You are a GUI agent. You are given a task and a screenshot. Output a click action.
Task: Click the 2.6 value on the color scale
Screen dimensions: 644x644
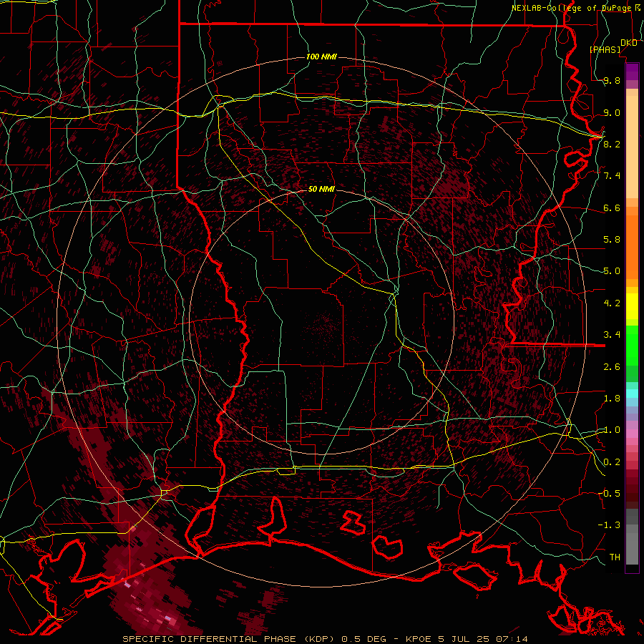click(x=612, y=366)
